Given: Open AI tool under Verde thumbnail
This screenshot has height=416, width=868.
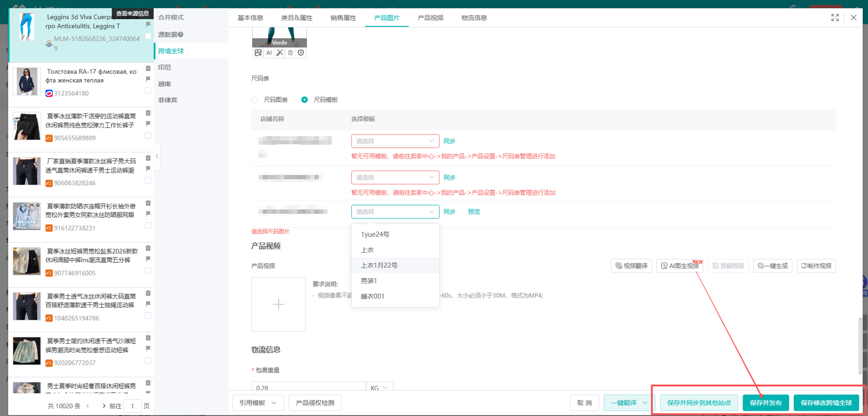Looking at the screenshot, I should point(269,53).
